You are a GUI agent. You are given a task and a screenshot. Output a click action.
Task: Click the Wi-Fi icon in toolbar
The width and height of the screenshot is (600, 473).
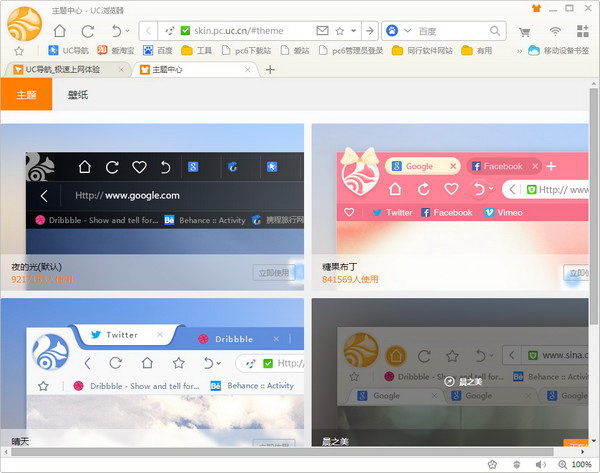[555, 31]
